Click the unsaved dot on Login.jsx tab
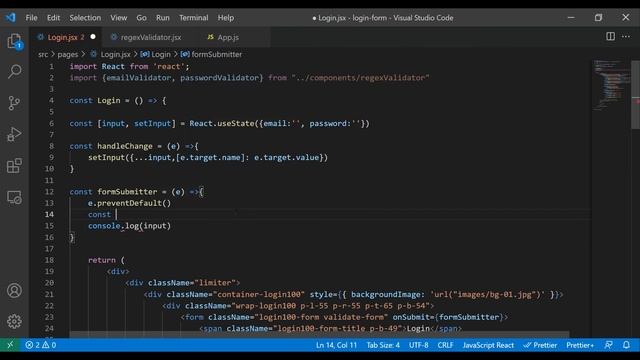Image resolution: width=640 pixels, height=360 pixels. pos(93,37)
